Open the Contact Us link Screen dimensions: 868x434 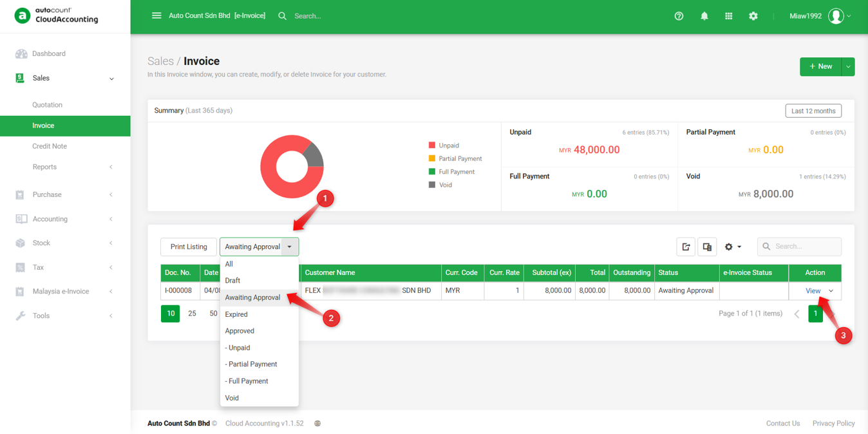(783, 424)
